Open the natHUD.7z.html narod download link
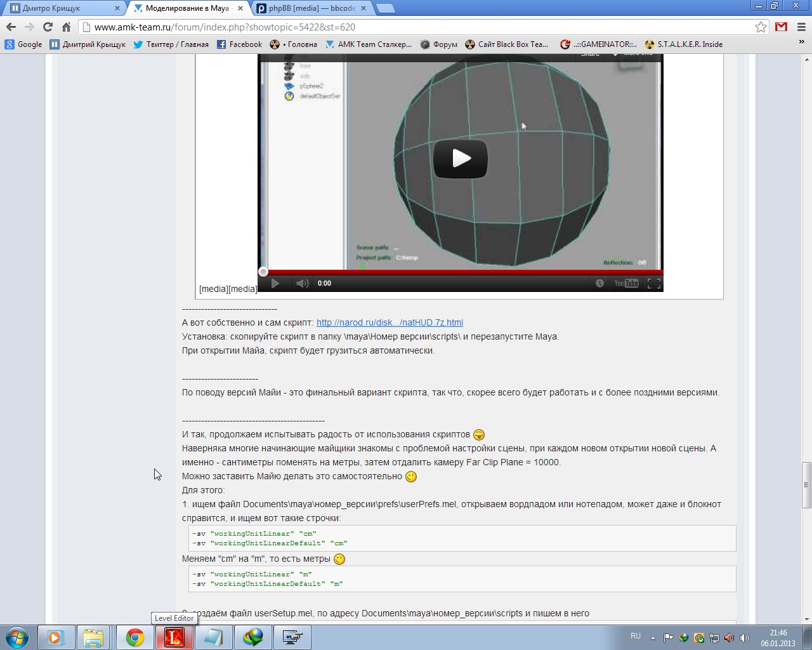 tap(390, 322)
